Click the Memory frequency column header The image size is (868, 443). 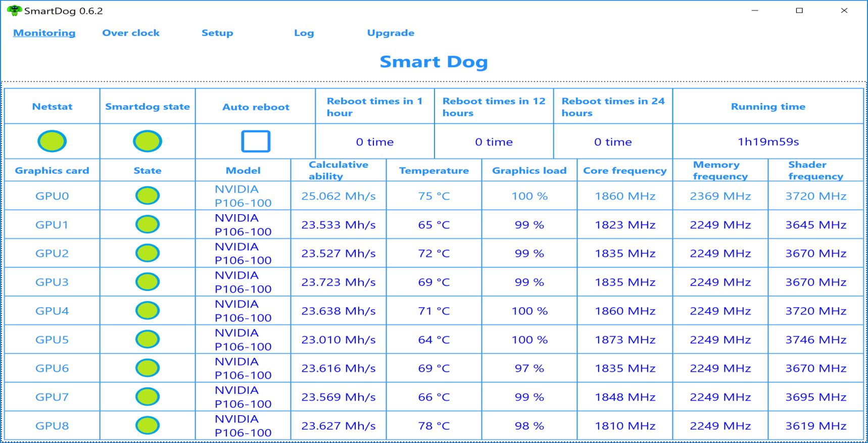click(x=720, y=170)
